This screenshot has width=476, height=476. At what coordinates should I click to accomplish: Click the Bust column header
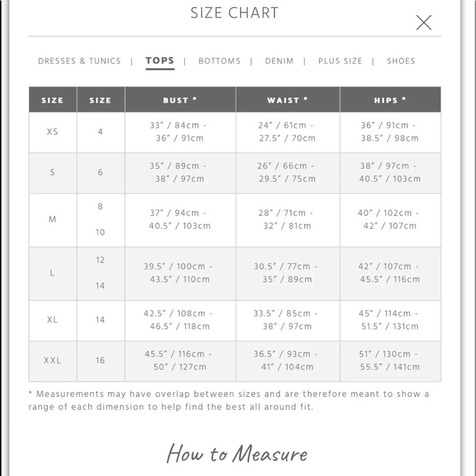coord(180,99)
